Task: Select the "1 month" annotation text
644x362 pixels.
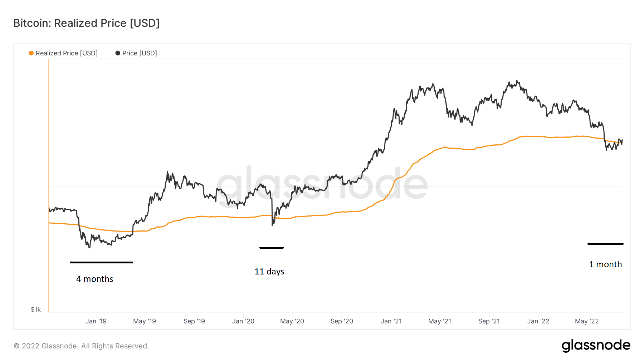Action: tap(605, 264)
